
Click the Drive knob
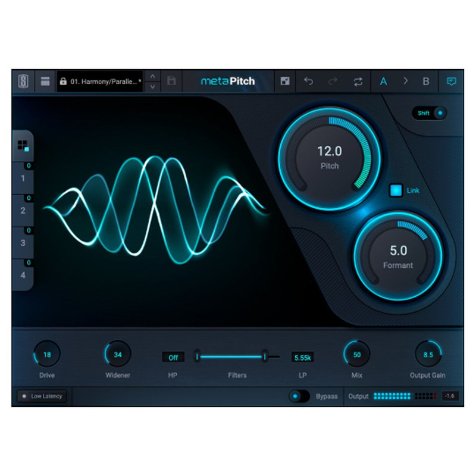[x=47, y=354]
